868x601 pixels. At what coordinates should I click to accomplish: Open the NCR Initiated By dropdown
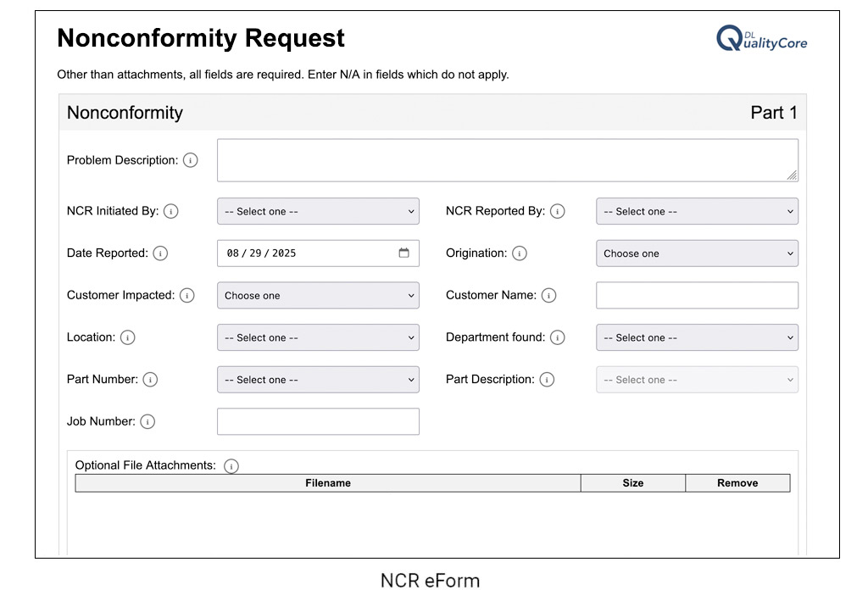318,211
